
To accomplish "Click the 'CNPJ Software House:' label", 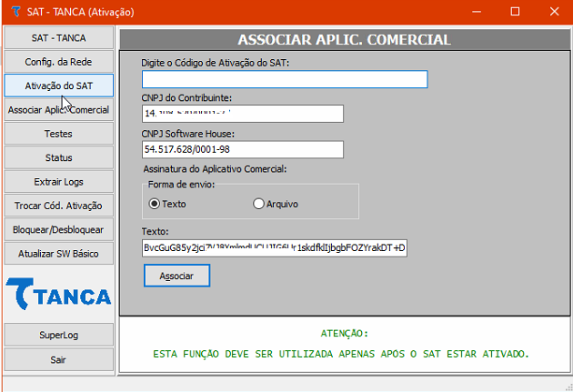I will click(188, 134).
